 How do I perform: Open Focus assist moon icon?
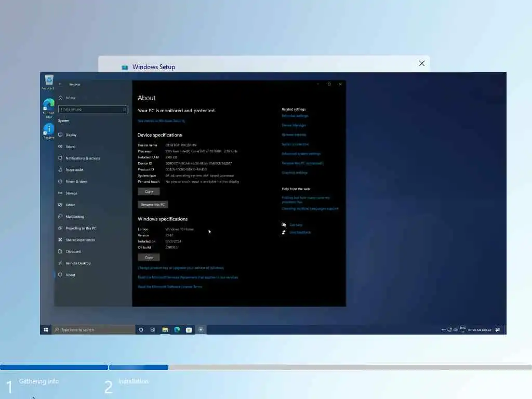point(60,170)
